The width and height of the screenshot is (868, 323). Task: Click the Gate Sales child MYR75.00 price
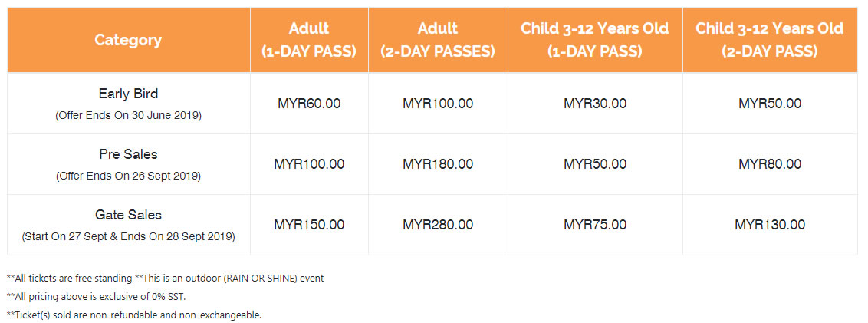[x=595, y=224]
